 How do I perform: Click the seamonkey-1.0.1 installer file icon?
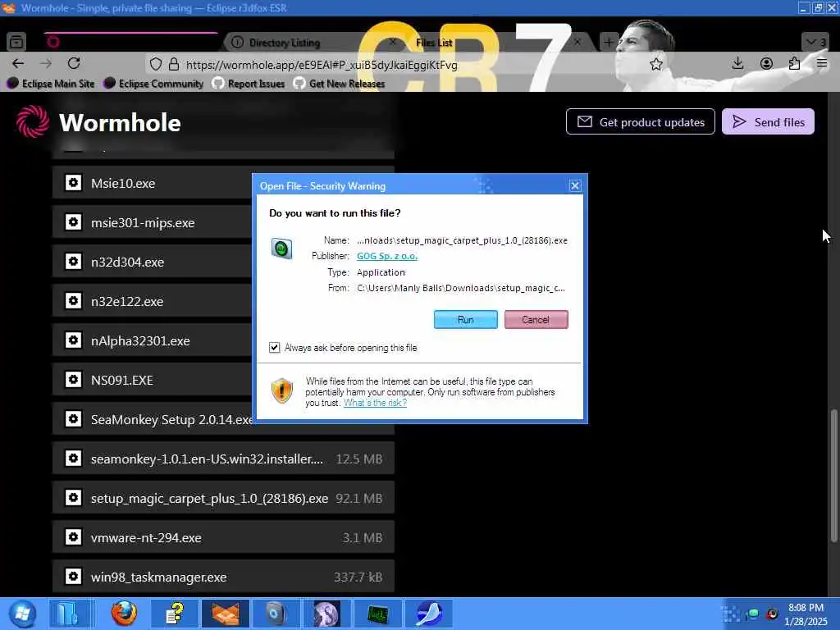click(73, 459)
